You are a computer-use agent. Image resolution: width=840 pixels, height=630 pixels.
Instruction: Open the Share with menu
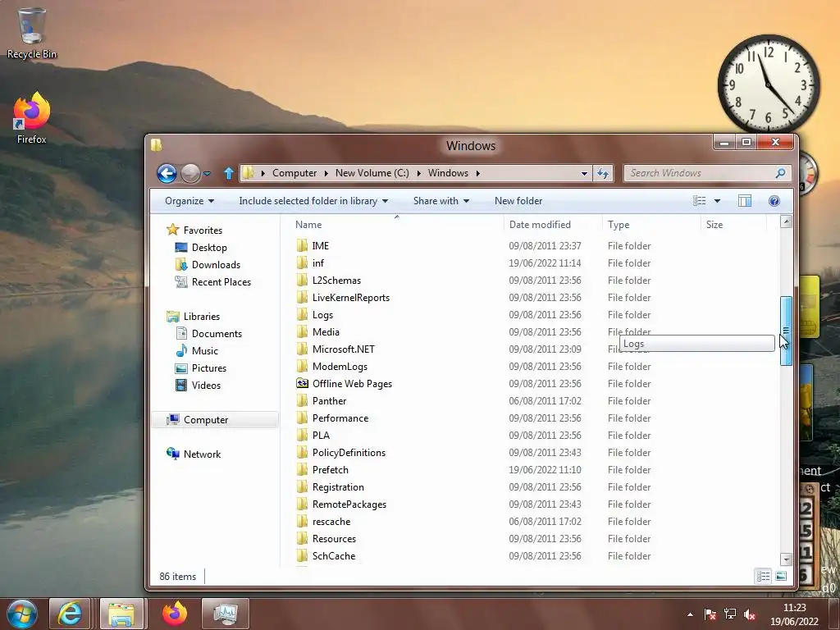pos(441,201)
